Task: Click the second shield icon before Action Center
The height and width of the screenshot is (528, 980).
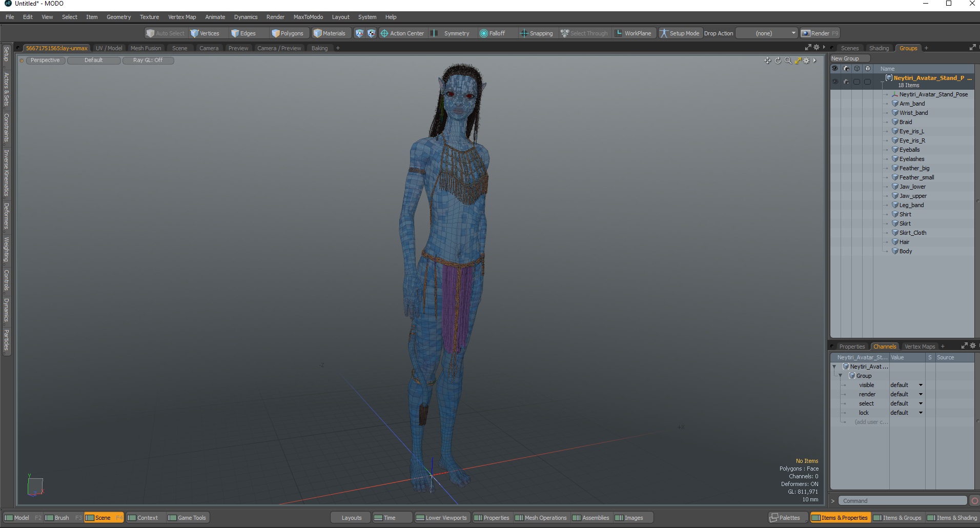Action: point(371,33)
